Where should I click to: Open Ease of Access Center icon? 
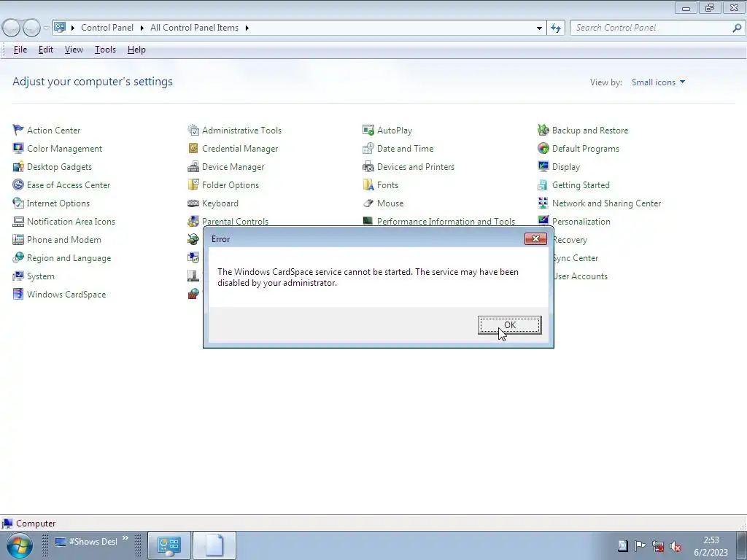pos(18,184)
